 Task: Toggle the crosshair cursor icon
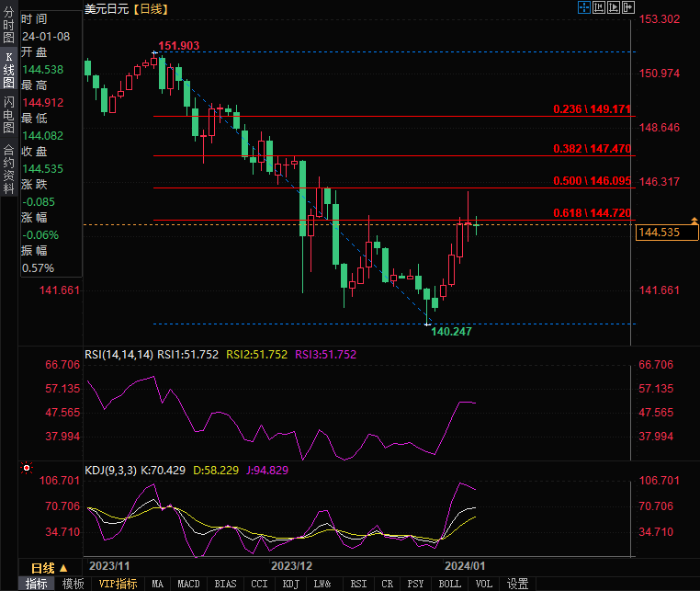584,7
